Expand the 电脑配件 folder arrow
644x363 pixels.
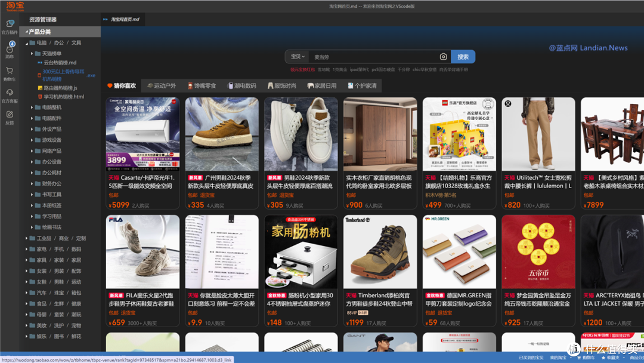coord(32,118)
